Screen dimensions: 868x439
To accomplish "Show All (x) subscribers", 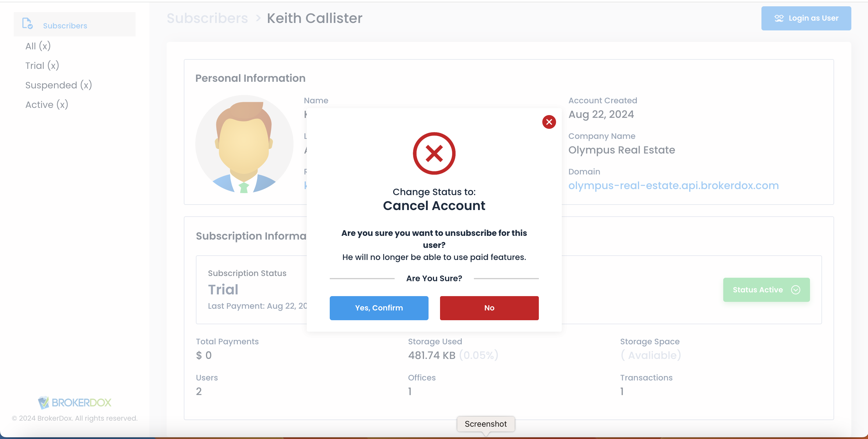I will point(38,46).
